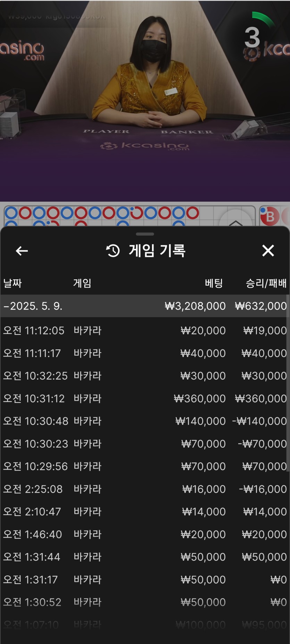Tap the red B banker badge

tap(270, 216)
